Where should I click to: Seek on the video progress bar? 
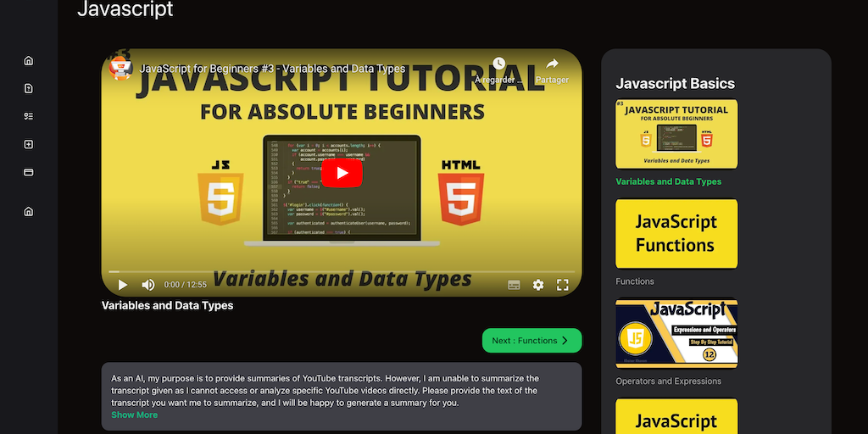pos(342,272)
